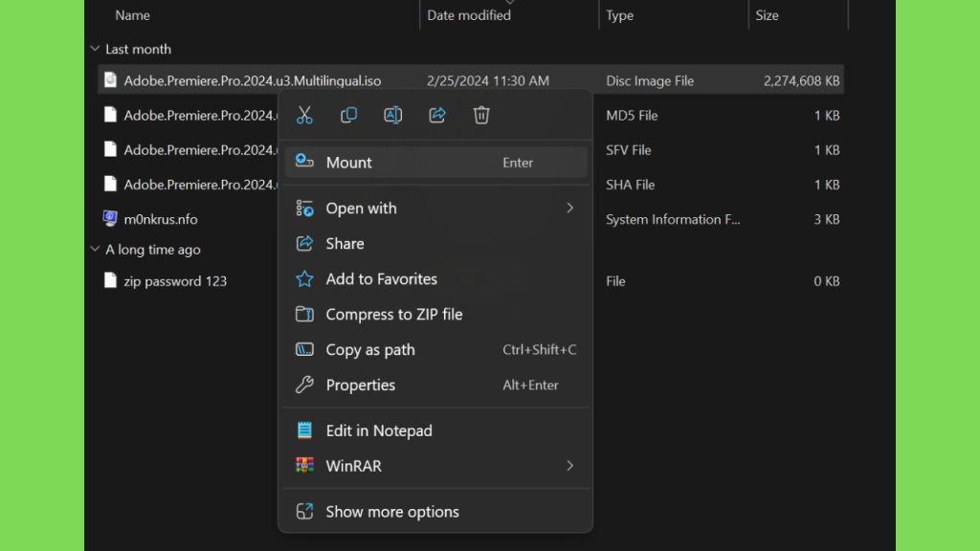Click the System Information F... type cell
Image resolution: width=980 pixels, height=551 pixels.
673,219
